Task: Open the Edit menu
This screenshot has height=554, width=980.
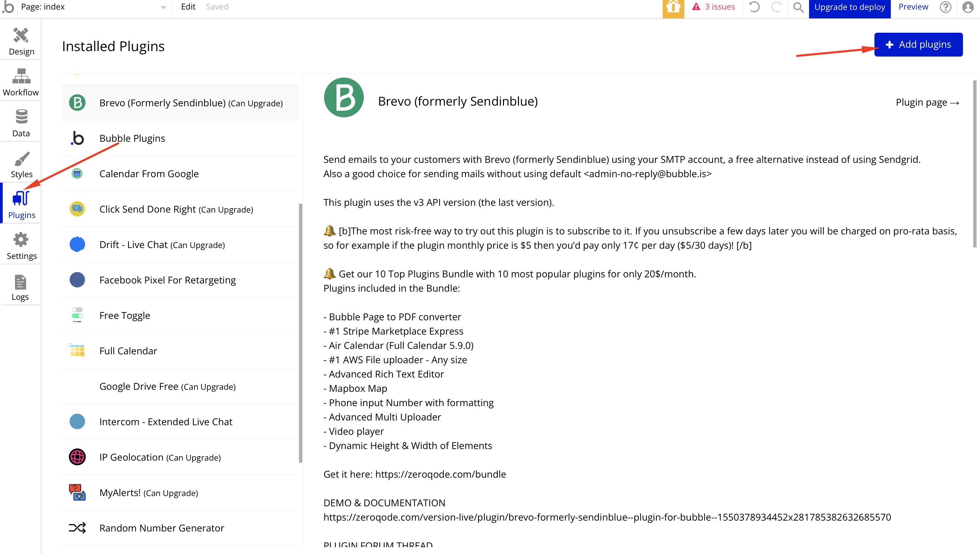Action: coord(188,7)
